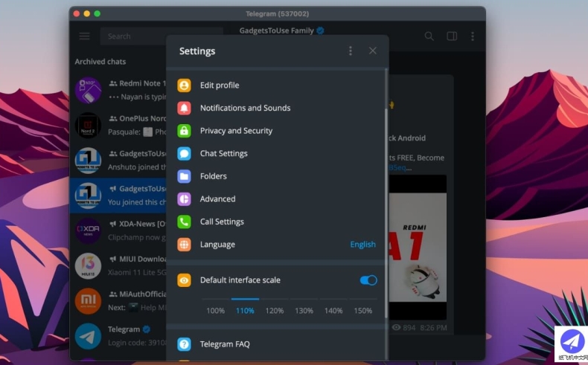Open Notifications and Sounds settings
The height and width of the screenshot is (365, 588).
point(245,108)
